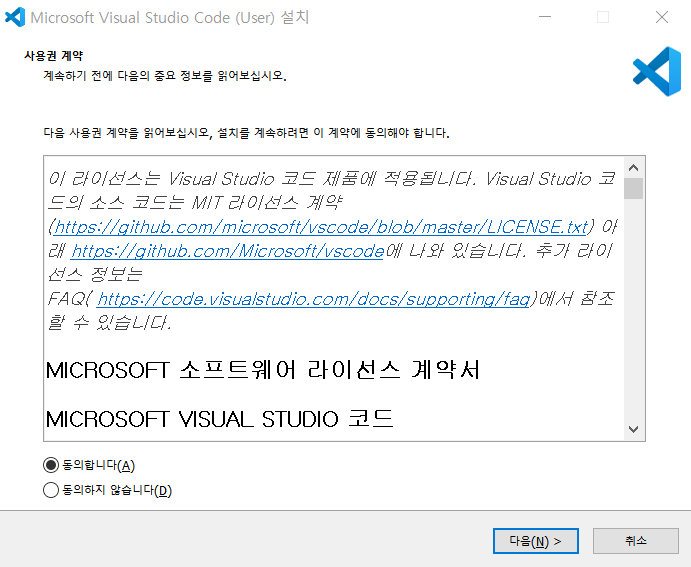Minimize the installer window

(x=545, y=17)
